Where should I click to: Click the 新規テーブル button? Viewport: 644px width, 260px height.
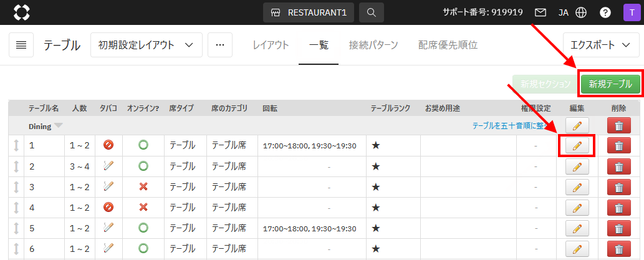tap(610, 84)
